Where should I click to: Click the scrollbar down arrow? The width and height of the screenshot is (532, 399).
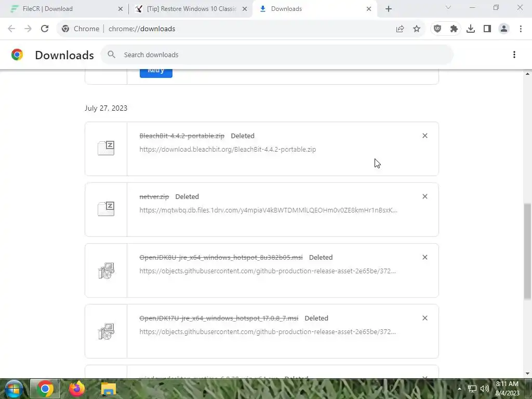[x=527, y=374]
